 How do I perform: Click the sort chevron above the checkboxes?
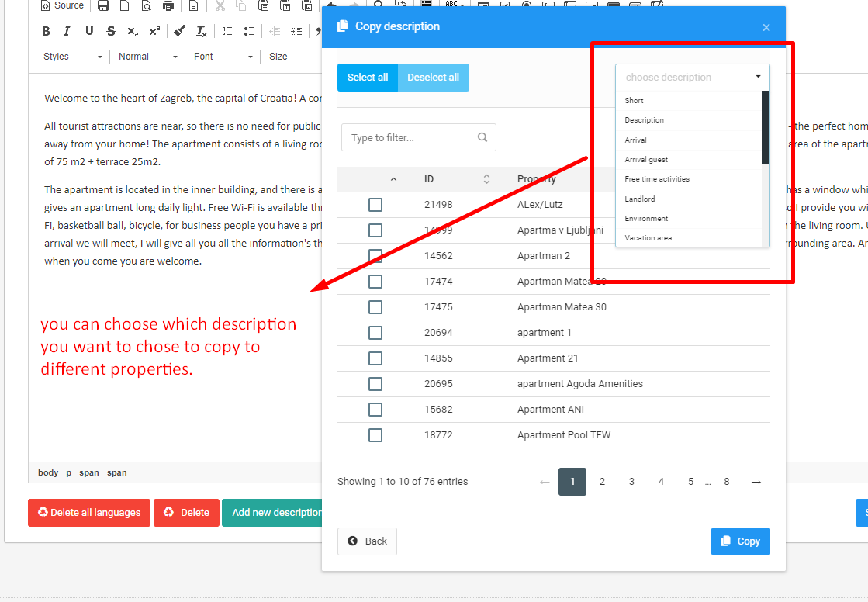click(x=393, y=179)
